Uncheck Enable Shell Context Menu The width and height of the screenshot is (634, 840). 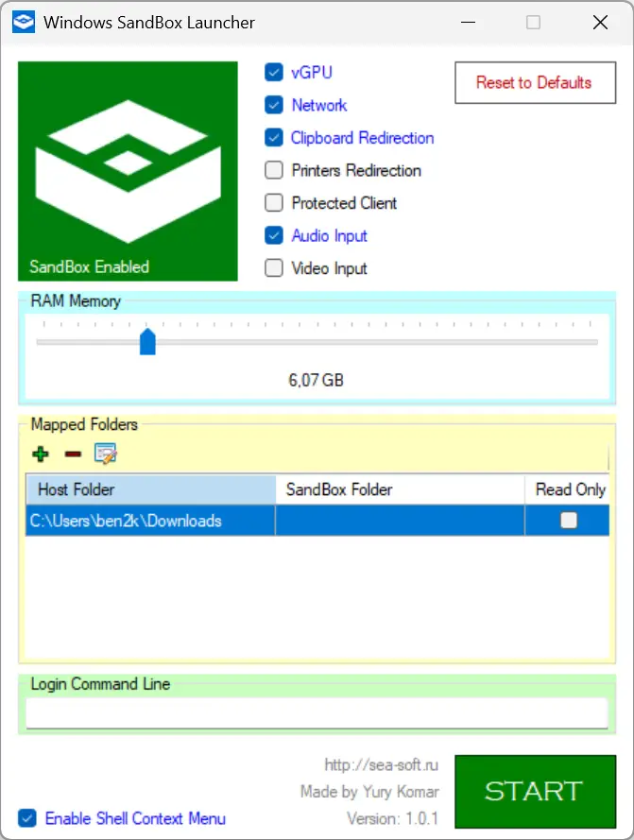[x=27, y=818]
